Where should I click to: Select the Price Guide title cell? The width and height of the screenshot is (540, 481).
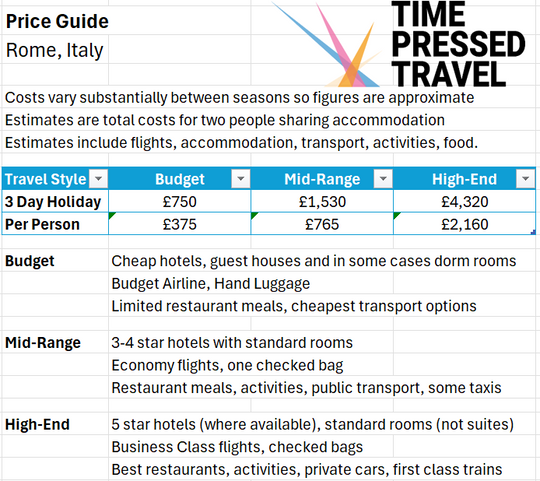[57, 21]
